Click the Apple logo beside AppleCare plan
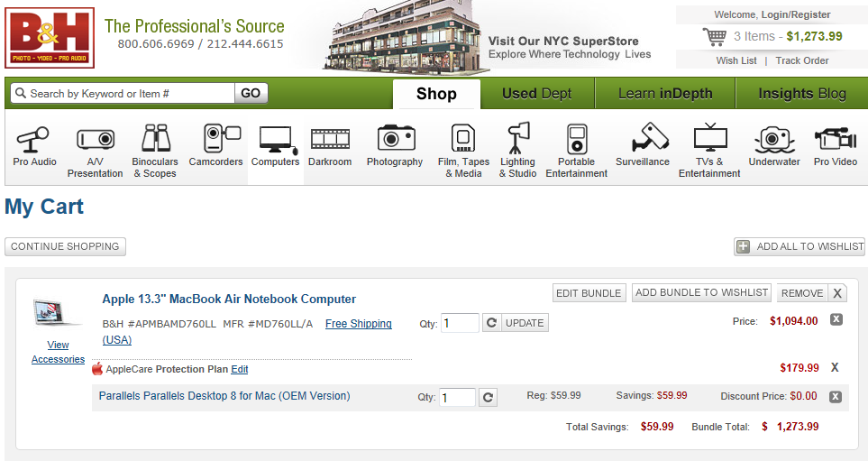868x461 pixels. (97, 368)
